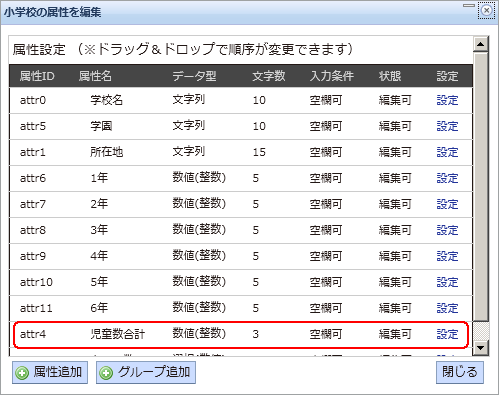Screen dimensions: 499x395
Task: Click the 学園 attribute name
Action: [101, 126]
